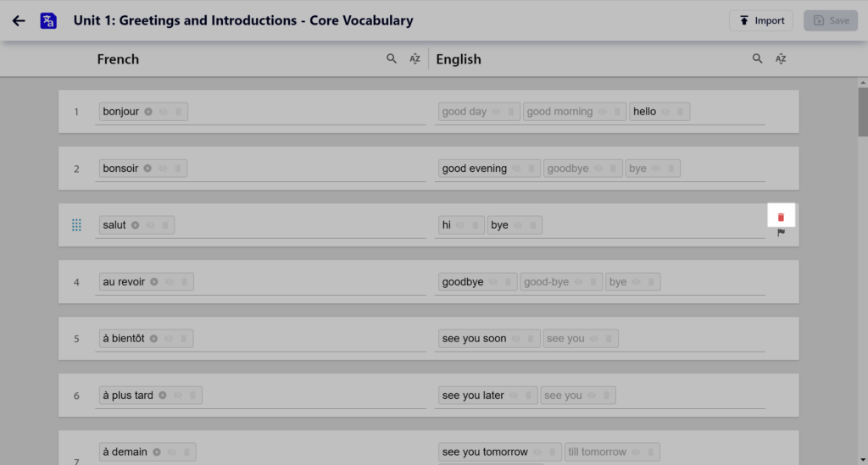Click the scrollbar down arrow
This screenshot has height=465, width=868.
tap(863, 459)
